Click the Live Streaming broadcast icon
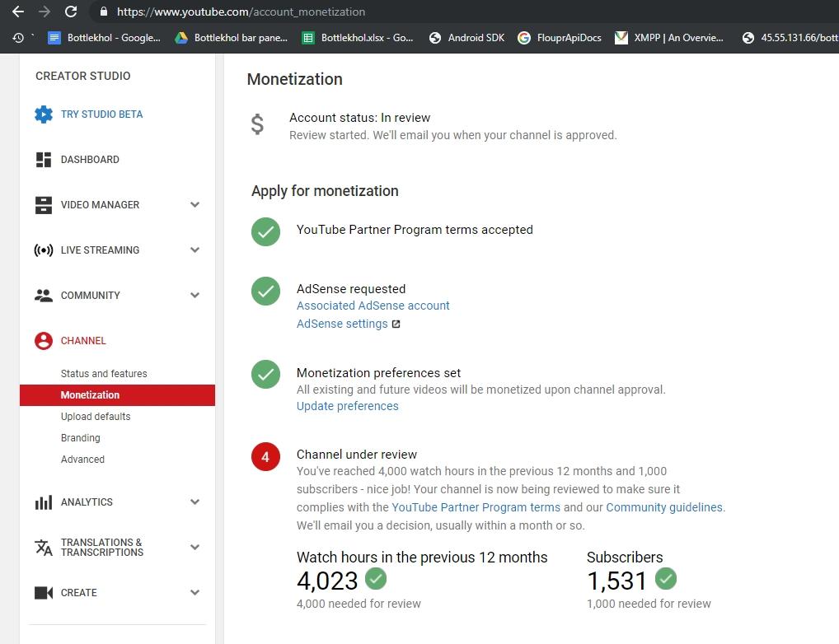The width and height of the screenshot is (839, 644). coord(44,250)
